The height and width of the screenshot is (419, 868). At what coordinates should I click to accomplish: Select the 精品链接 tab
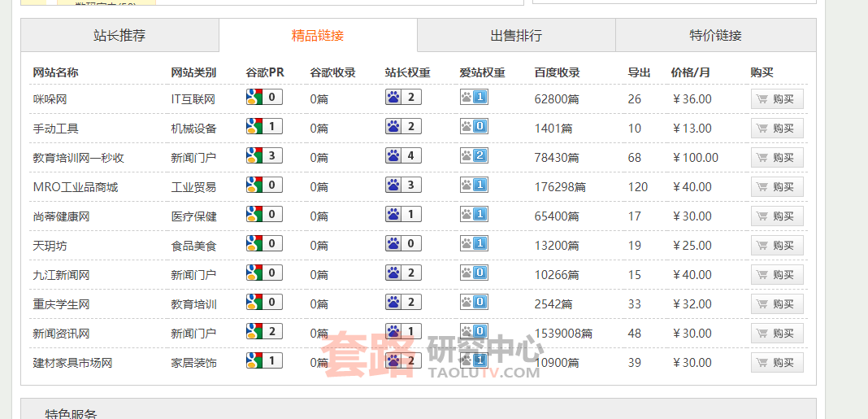click(318, 36)
